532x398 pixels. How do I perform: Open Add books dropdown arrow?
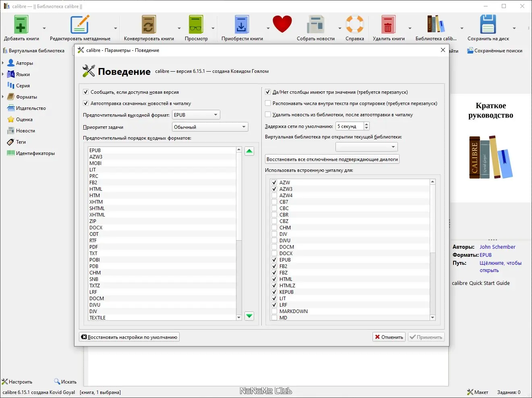(x=44, y=28)
